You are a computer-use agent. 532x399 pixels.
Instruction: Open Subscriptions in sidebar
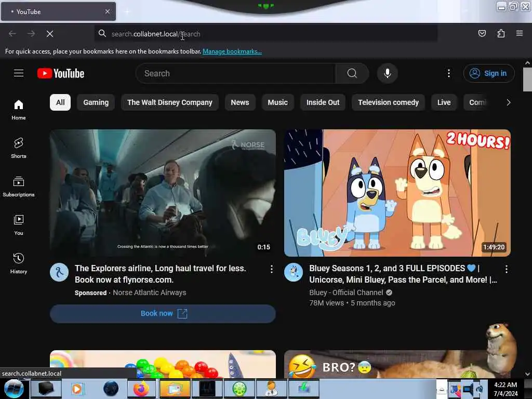tap(19, 187)
